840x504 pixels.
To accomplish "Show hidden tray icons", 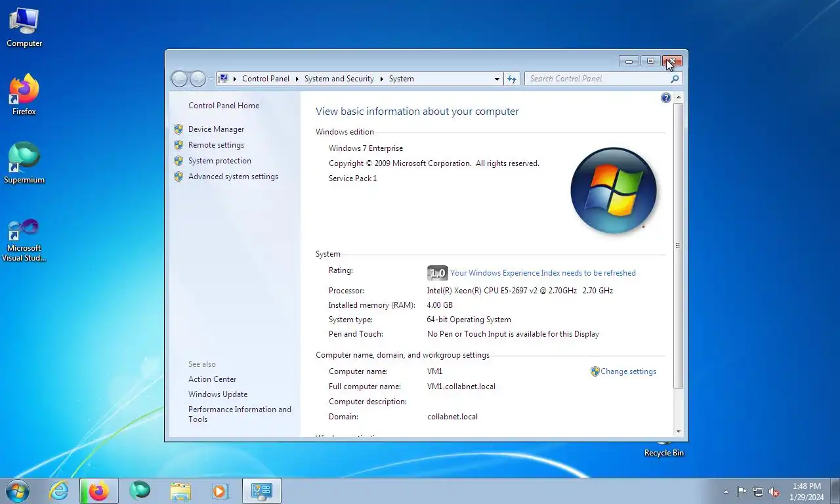I will pyautogui.click(x=726, y=492).
